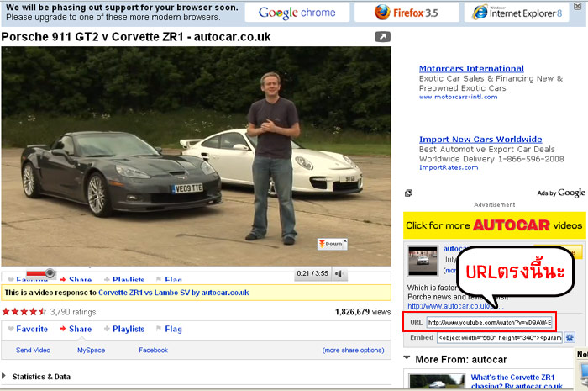Click the heart icon next to Favorite
Screen dimensions: 588x391
pos(11,329)
